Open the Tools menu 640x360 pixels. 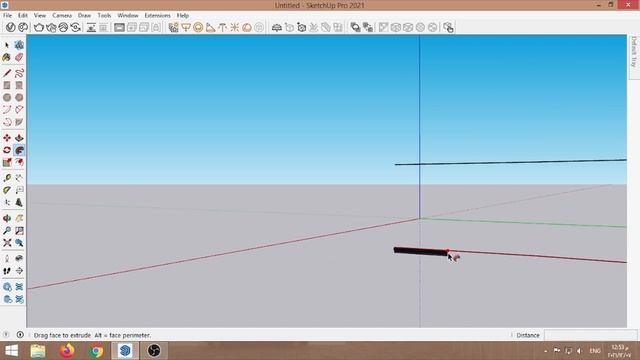(104, 15)
